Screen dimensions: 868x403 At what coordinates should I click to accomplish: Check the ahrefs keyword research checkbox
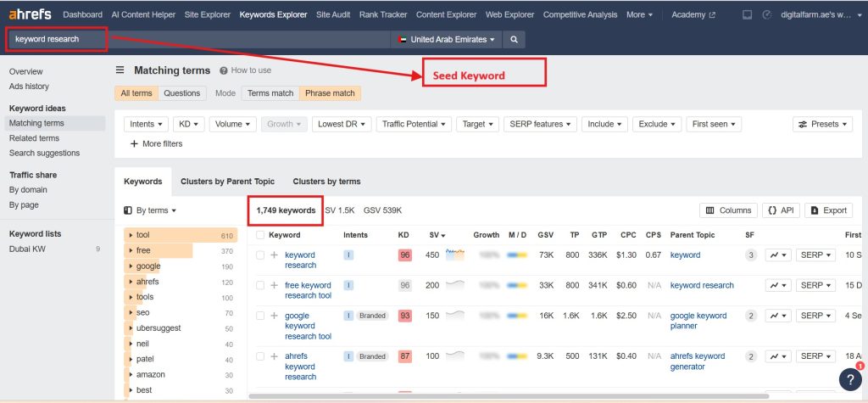(260, 356)
